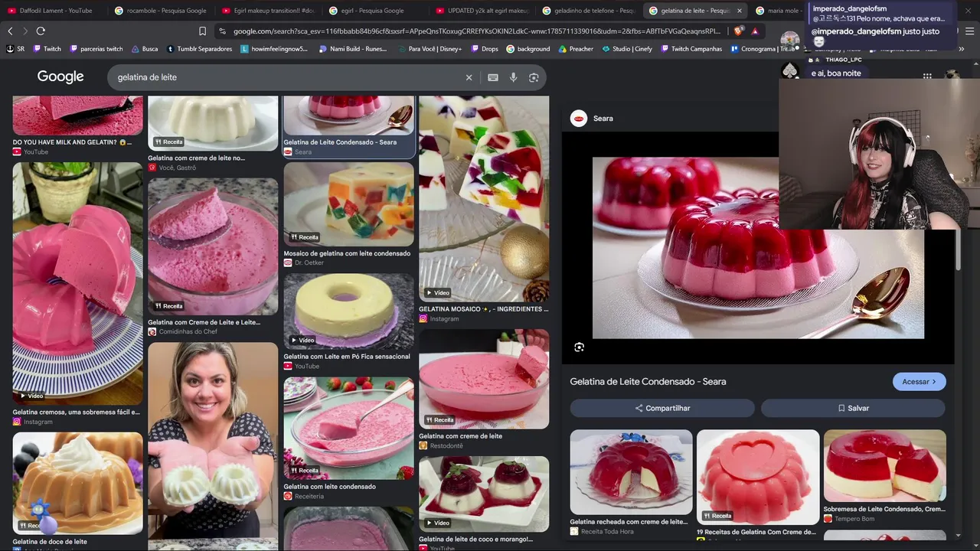Screen dimensions: 980x551
Task: Open the on-screen keyboard input tool
Action: [x=493, y=77]
